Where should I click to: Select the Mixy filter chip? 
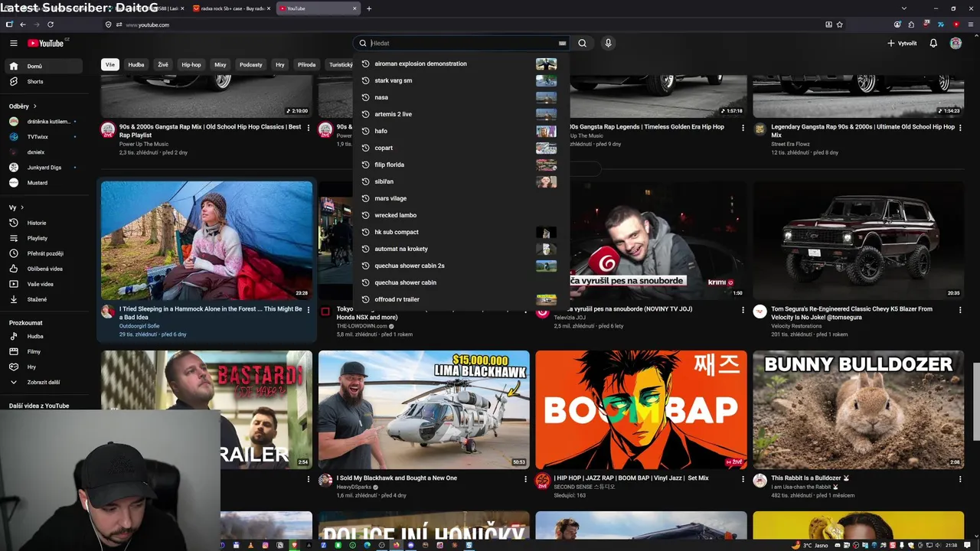220,65
